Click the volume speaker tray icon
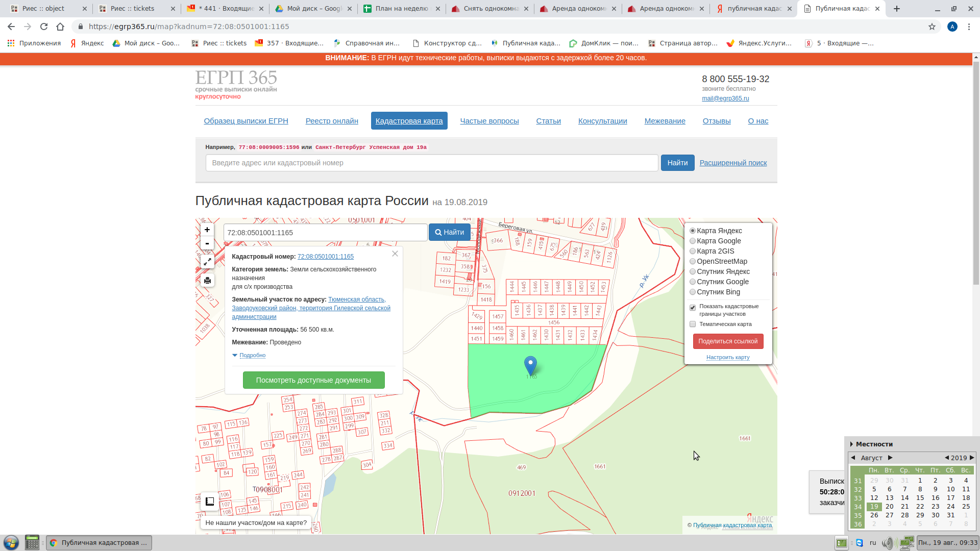 (x=889, y=543)
